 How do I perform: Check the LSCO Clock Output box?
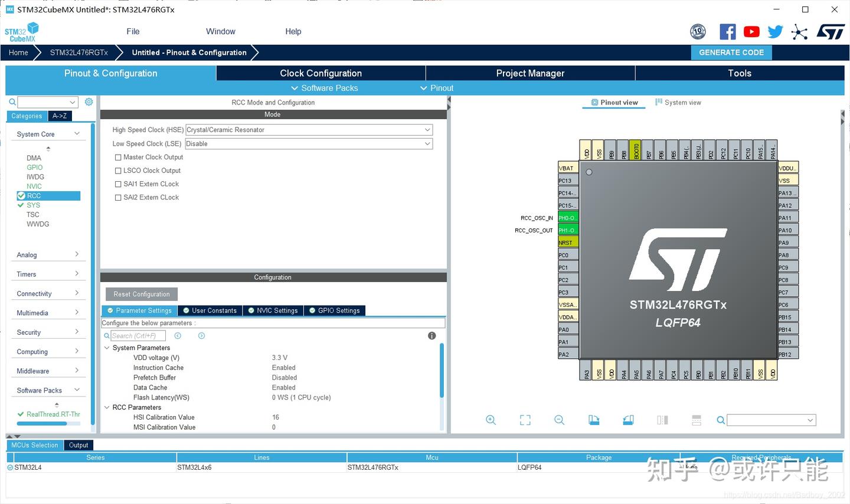(x=117, y=171)
